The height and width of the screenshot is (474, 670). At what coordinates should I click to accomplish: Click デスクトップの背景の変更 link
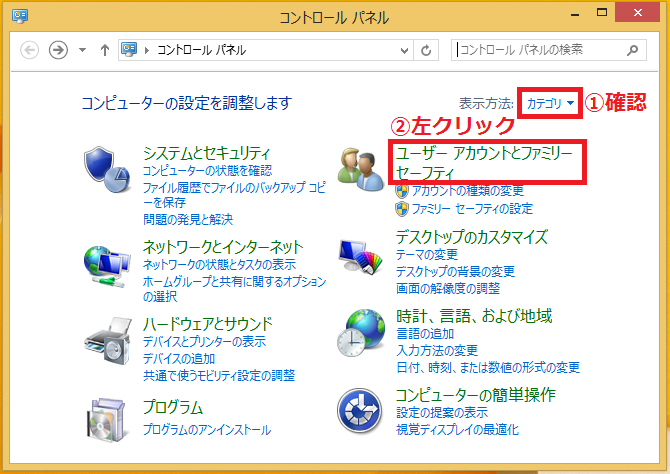pos(455,271)
